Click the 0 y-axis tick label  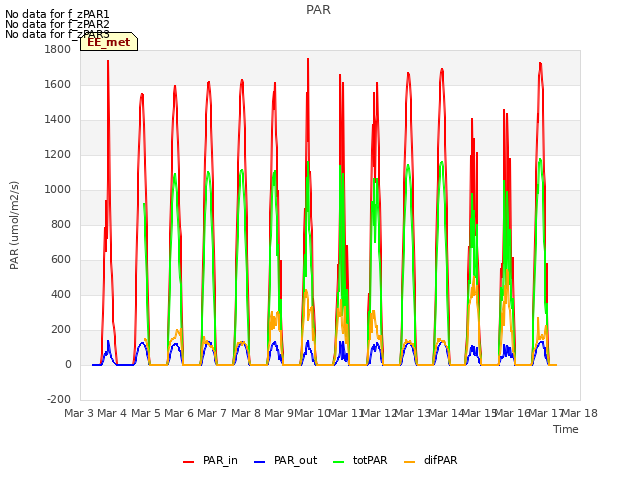68,364
